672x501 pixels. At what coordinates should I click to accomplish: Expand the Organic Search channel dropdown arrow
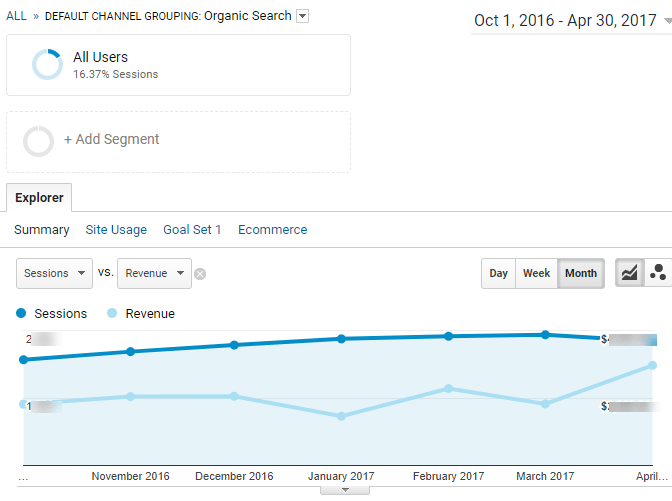(303, 16)
